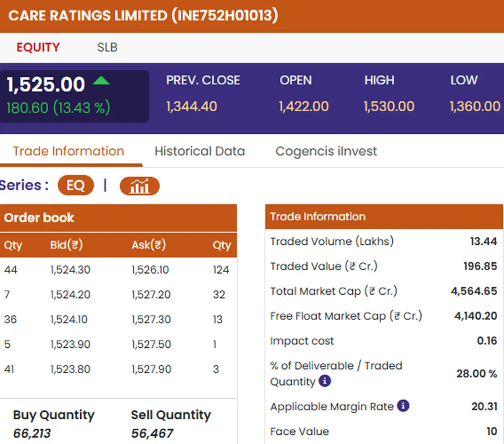Click the Order book header
Screen dimensions: 504x444
click(x=39, y=217)
